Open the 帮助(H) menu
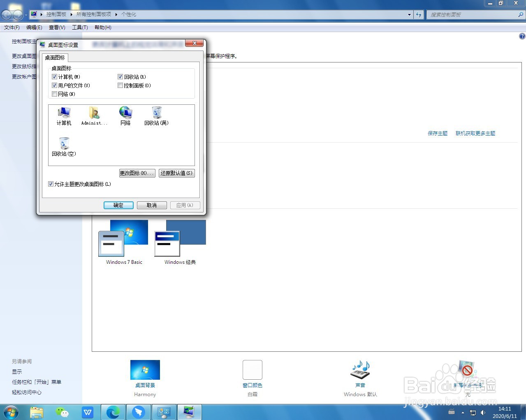This screenshot has height=420, width=526. pyautogui.click(x=103, y=28)
